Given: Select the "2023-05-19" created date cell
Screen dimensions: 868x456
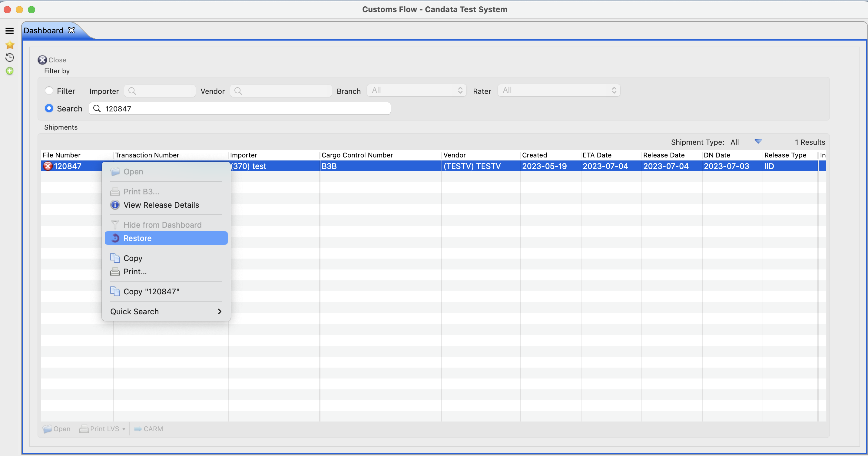Looking at the screenshot, I should [551, 166].
